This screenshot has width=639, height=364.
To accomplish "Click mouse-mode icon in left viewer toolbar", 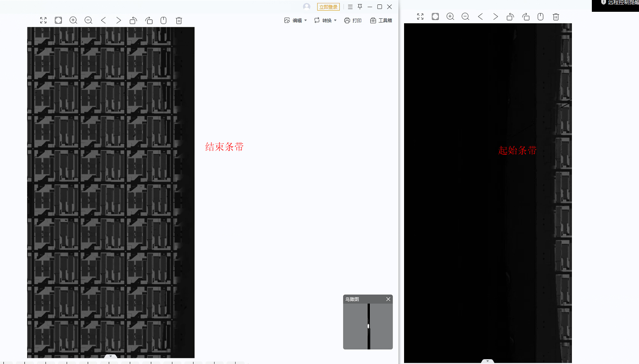I will [163, 20].
